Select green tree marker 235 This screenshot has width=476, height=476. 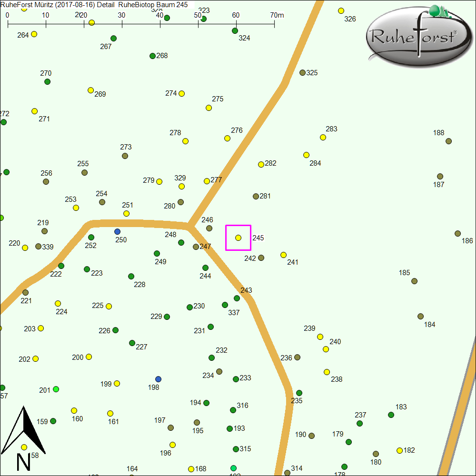coord(299,393)
